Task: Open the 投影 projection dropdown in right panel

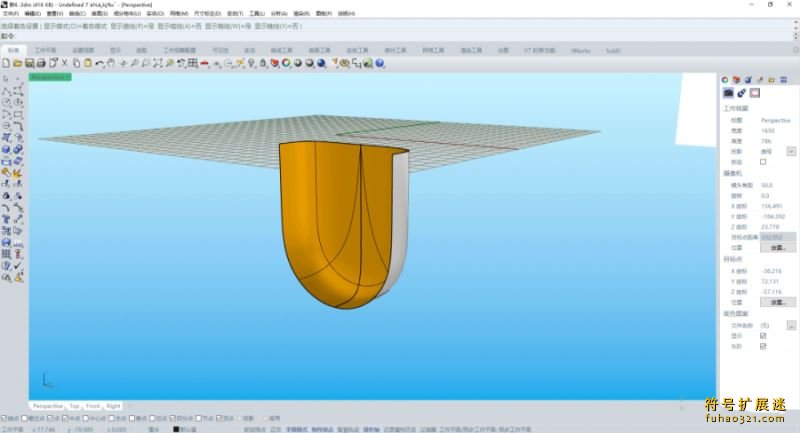Action: coord(791,151)
